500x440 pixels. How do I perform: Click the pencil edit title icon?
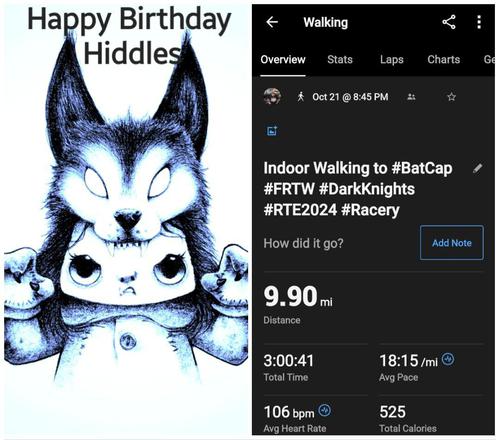tap(477, 168)
